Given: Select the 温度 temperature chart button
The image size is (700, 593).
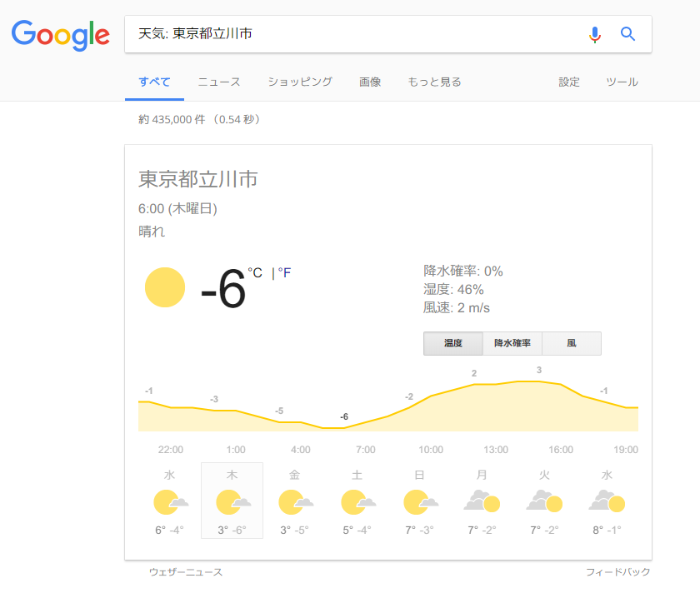Looking at the screenshot, I should (453, 343).
